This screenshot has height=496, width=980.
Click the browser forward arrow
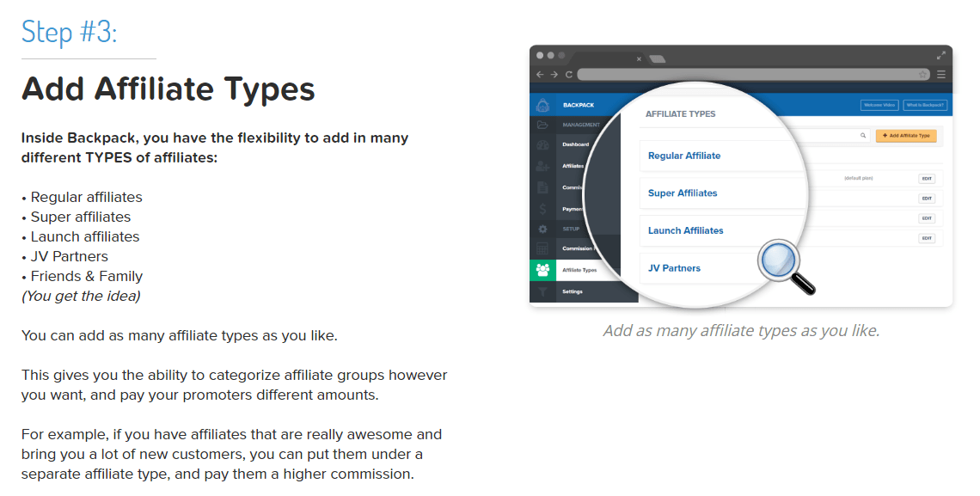click(554, 74)
